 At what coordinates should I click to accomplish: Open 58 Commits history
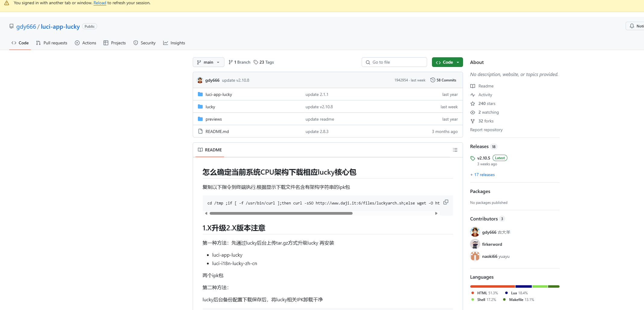443,80
